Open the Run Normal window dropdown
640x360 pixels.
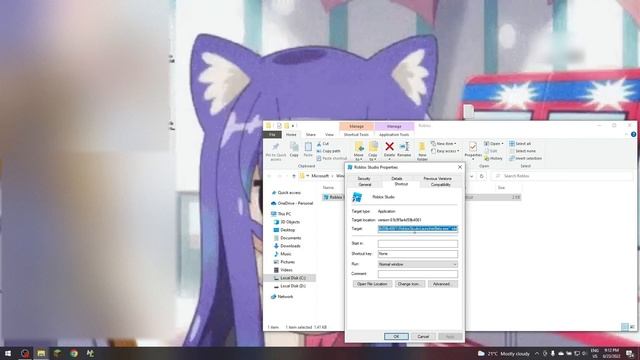(418, 264)
